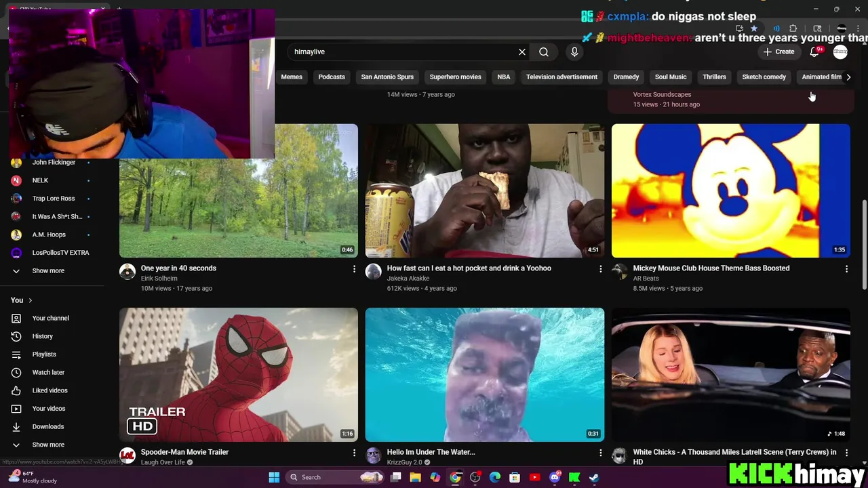This screenshot has width=868, height=488.
Task: Open KrizzGuy 2.0 channel avatar
Action: 374,455
